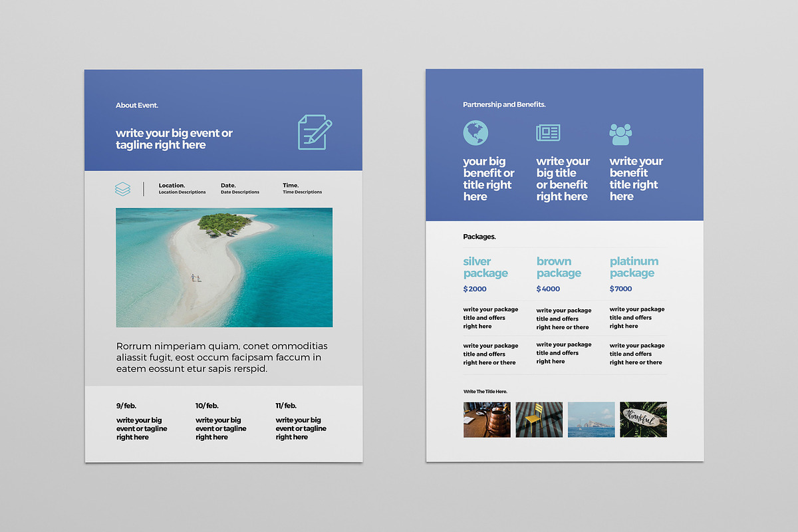Click 'your big benefit or title right here' text
This screenshot has height=532, width=798.
(x=489, y=179)
